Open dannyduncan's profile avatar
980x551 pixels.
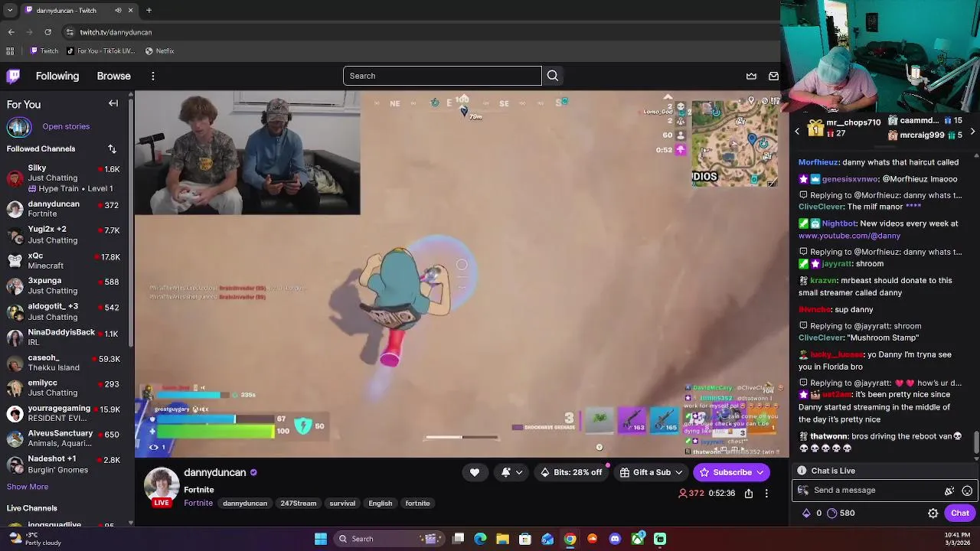coord(162,484)
